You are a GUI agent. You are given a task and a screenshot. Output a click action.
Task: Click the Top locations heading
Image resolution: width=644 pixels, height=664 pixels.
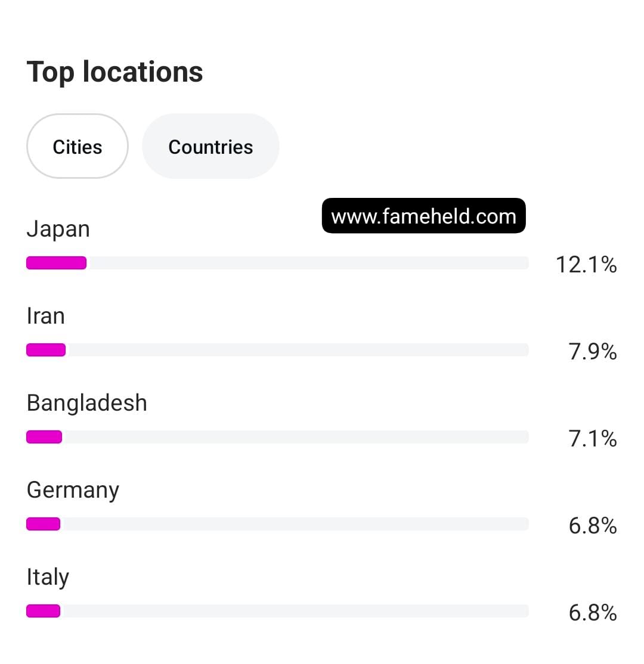pos(115,72)
